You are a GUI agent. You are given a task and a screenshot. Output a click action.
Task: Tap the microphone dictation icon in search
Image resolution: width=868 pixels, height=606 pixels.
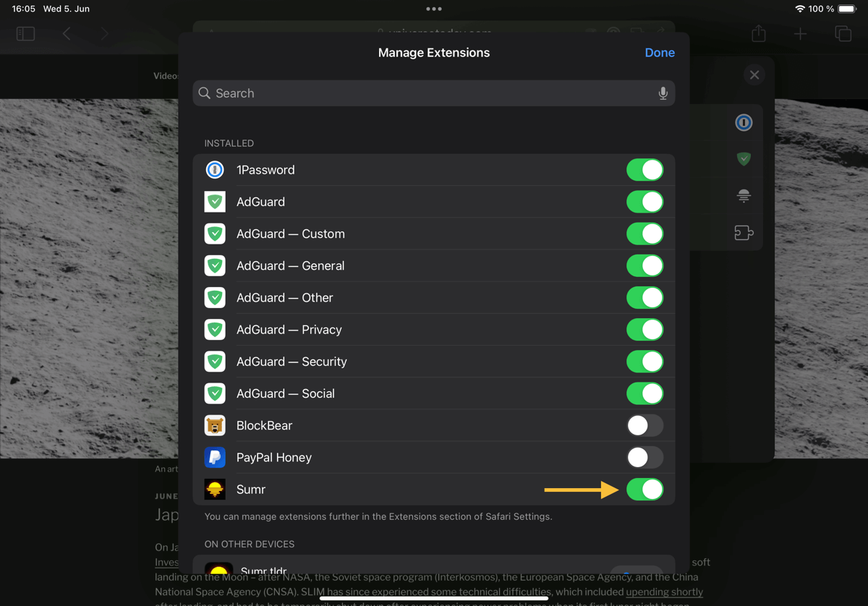click(663, 93)
